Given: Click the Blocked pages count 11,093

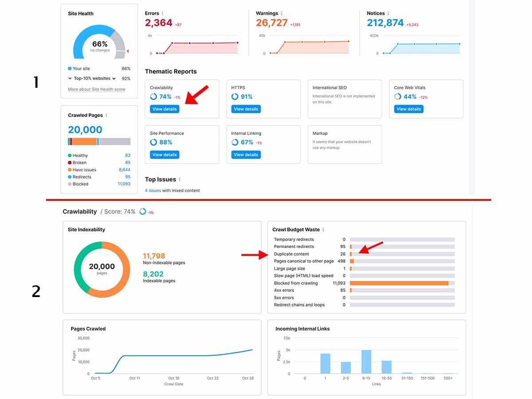Looking at the screenshot, I should (x=124, y=184).
